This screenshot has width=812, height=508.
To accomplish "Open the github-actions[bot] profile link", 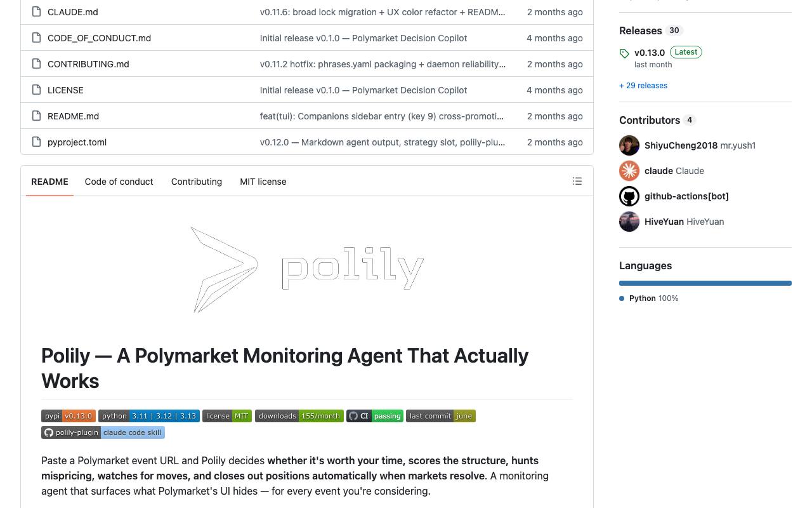I will [x=686, y=196].
